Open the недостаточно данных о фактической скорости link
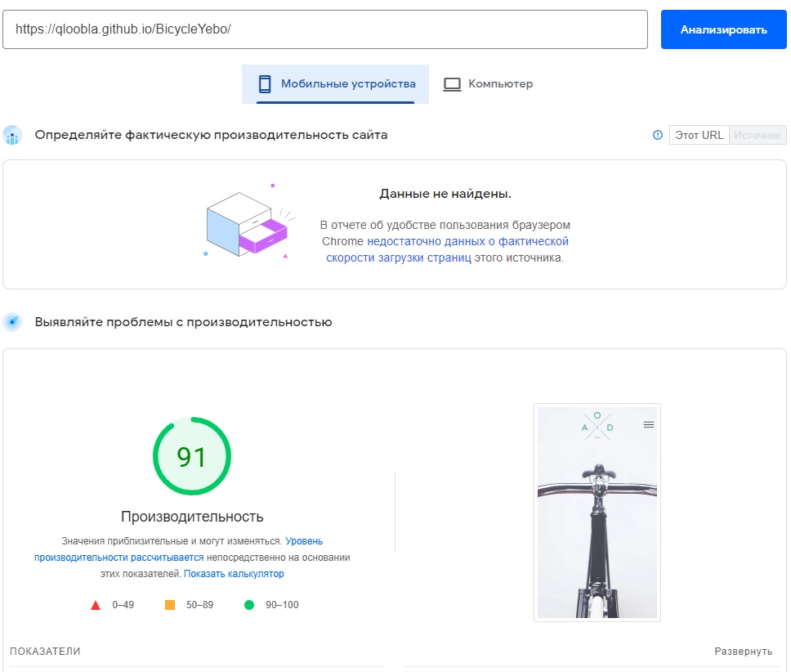Viewport: 791px width, 672px height. (447, 249)
